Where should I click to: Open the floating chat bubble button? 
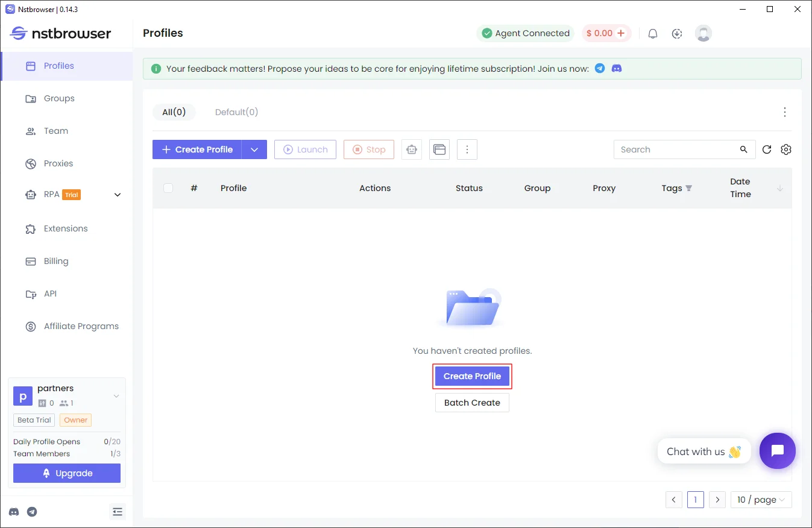(x=777, y=451)
